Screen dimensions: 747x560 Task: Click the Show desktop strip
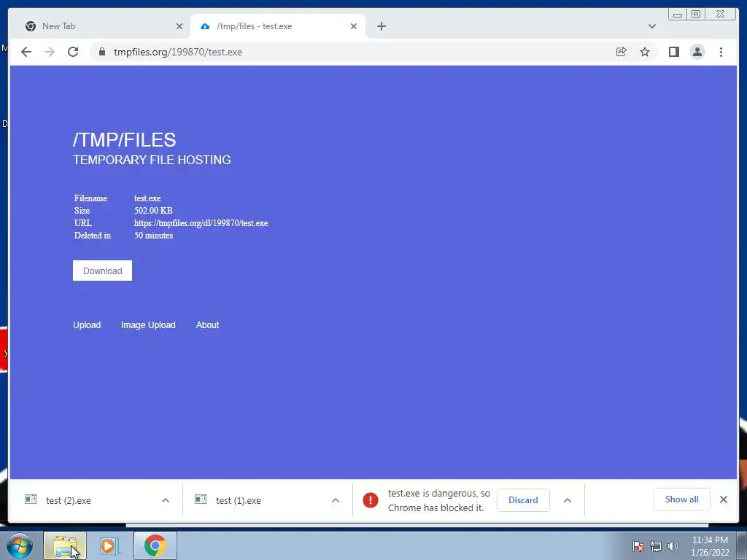click(x=742, y=545)
